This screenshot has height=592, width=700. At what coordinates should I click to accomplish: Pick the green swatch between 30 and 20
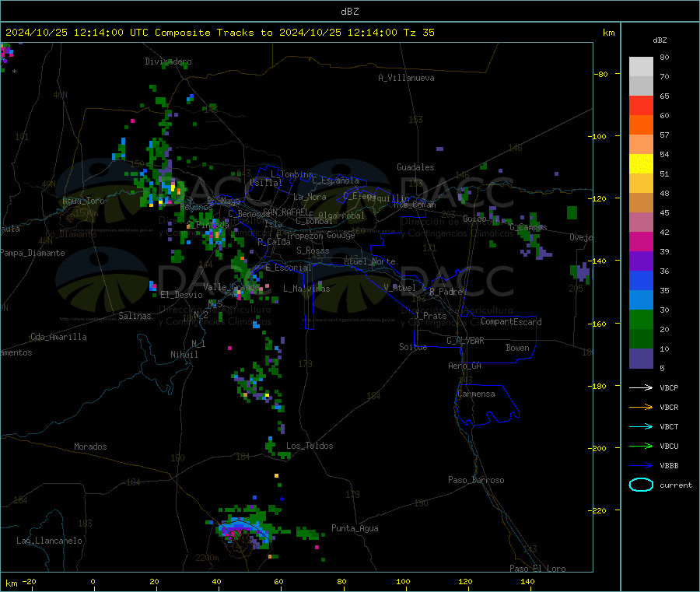click(641, 319)
